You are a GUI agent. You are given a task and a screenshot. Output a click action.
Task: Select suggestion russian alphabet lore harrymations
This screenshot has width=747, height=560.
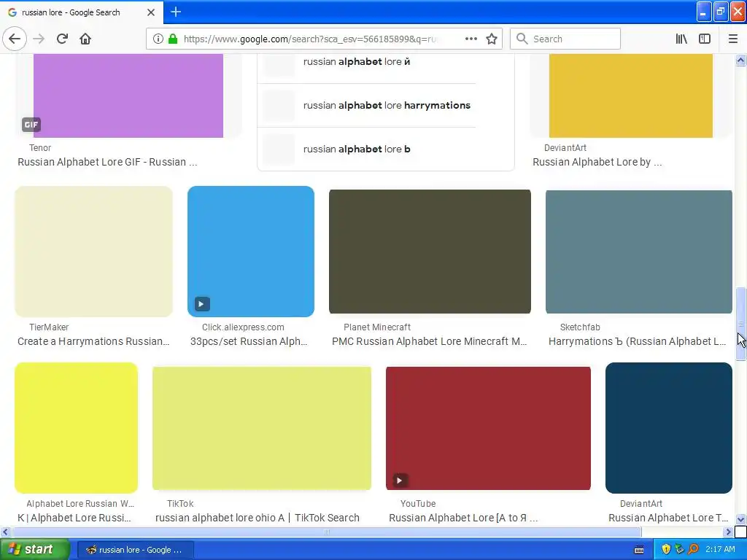click(x=387, y=105)
